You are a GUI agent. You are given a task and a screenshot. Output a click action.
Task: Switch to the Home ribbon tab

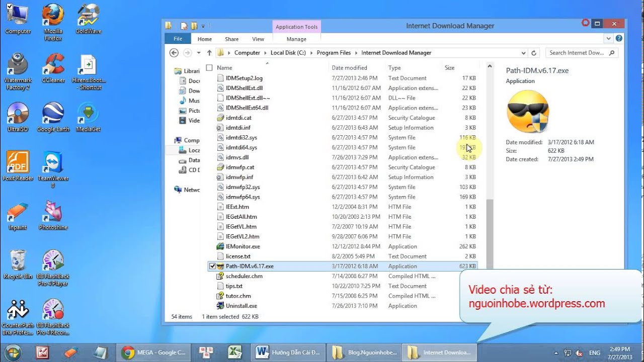(205, 39)
